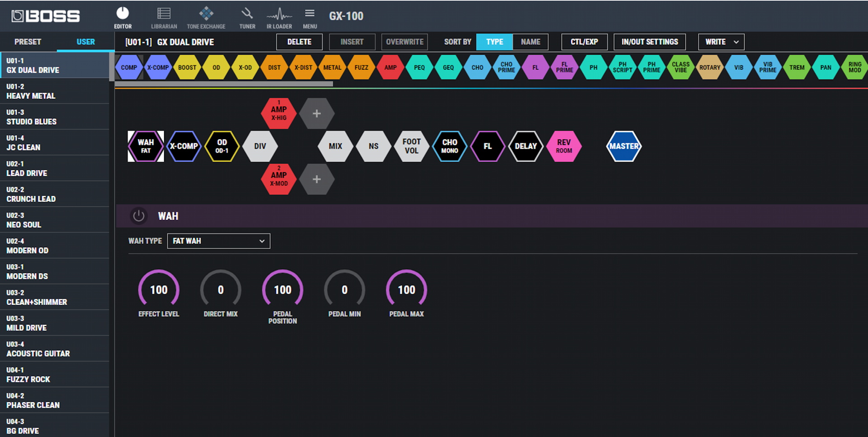Select patch U03-4 ACOUSTIC GUITAR
Viewport: 868px width, 437px height.
click(x=54, y=348)
